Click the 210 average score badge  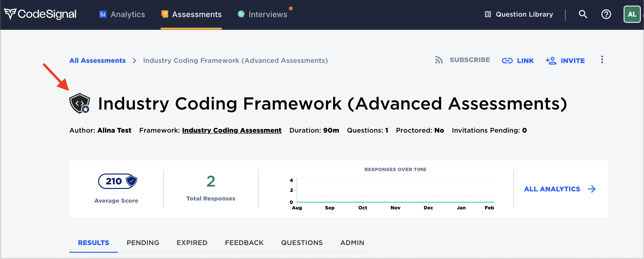[x=118, y=181]
